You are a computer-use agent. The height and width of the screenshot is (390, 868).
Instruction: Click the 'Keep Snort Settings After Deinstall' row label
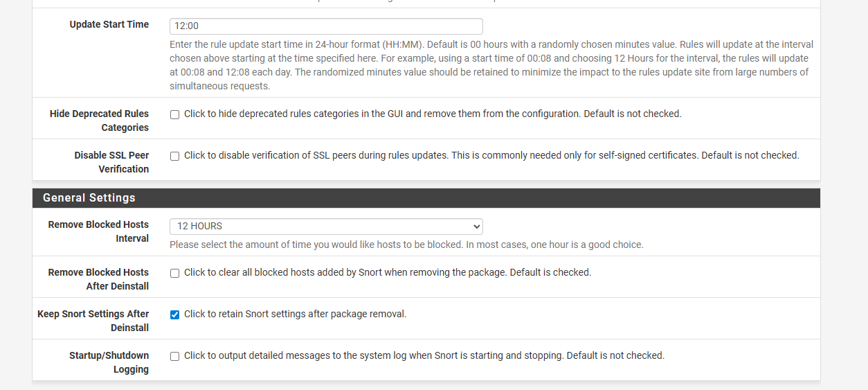click(93, 321)
